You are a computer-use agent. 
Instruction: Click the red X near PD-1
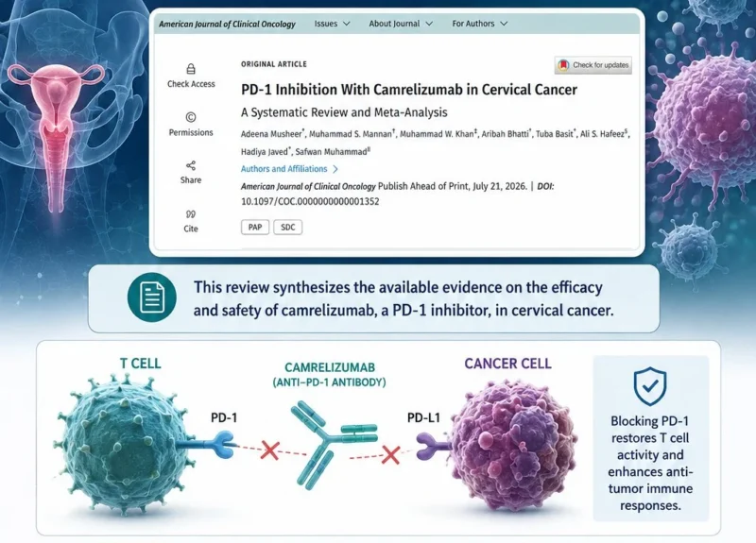(269, 450)
